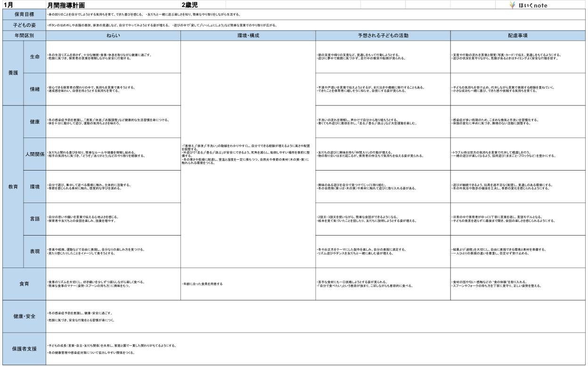The image size is (588, 367).
Task: Click the 言語 subcategory cell
Action: pos(35,219)
